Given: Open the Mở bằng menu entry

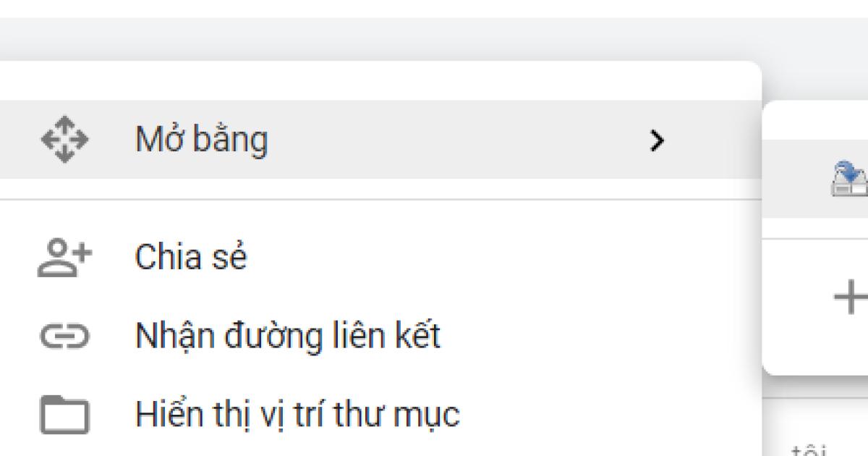Looking at the screenshot, I should (201, 140).
